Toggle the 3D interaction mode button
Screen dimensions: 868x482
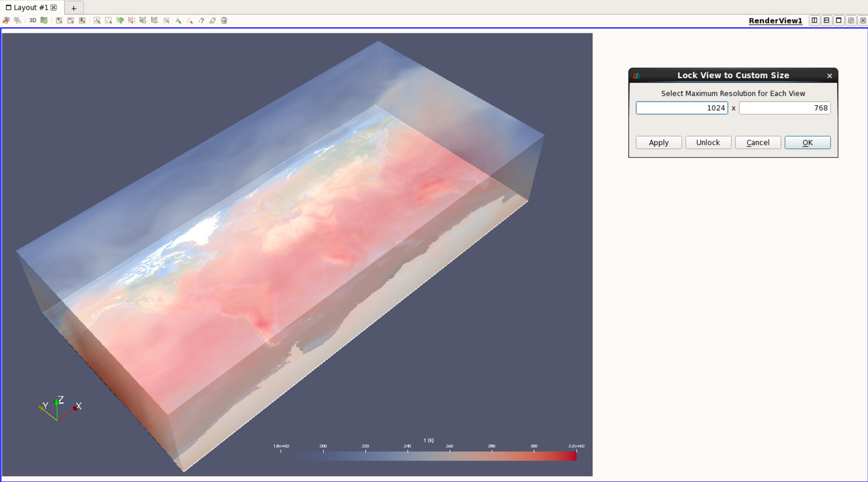[32, 20]
